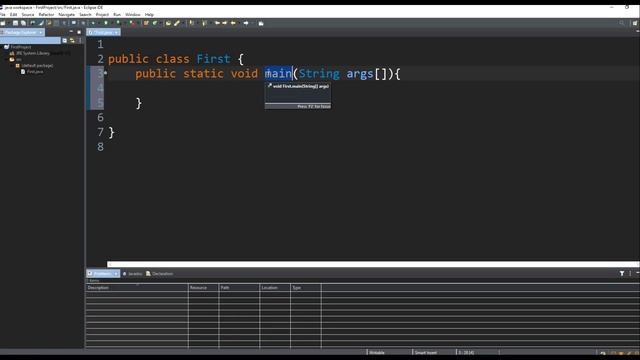Screen dimensions: 640x360
Task: Minimize the Package Explorer panel
Action: 71,32
